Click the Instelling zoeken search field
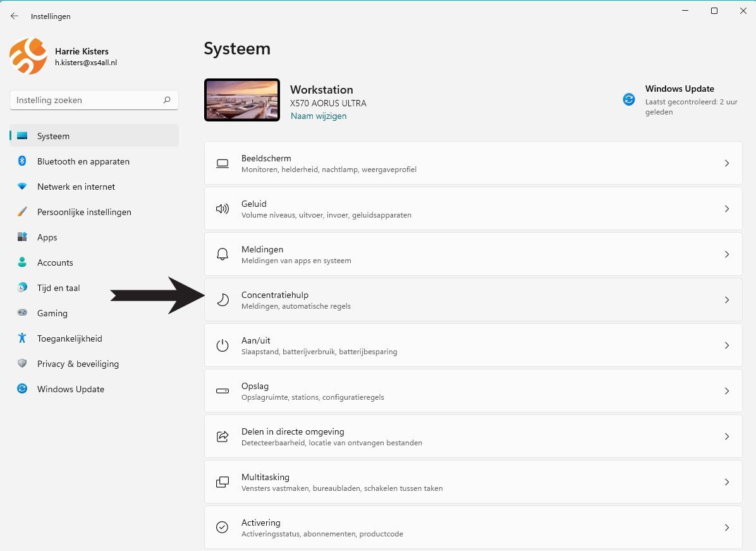The image size is (756, 551). click(94, 100)
